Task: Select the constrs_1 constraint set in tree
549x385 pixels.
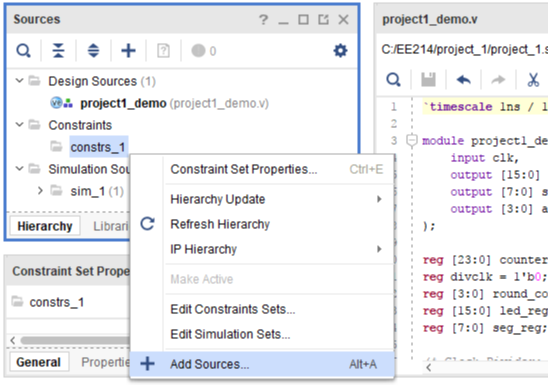Action: pyautogui.click(x=98, y=147)
